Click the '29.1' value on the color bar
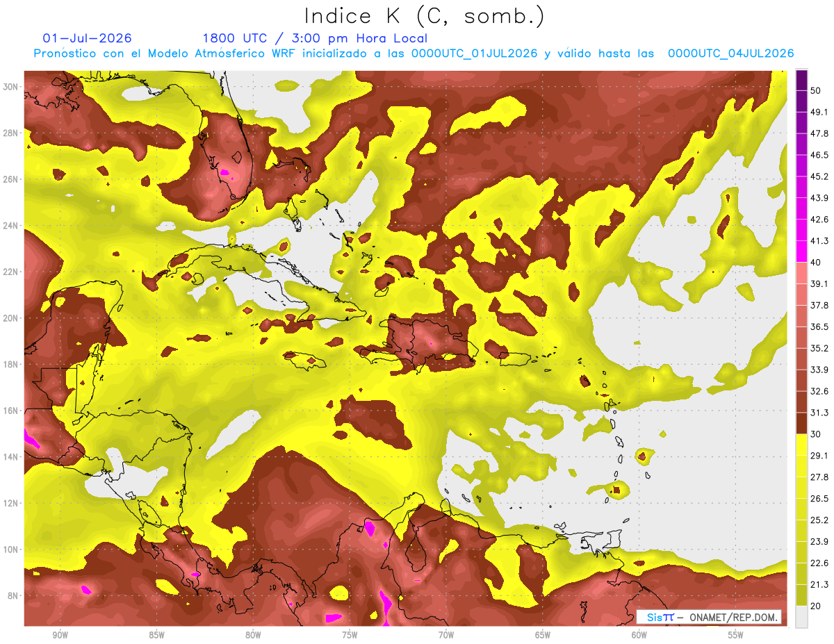 pyautogui.click(x=819, y=456)
